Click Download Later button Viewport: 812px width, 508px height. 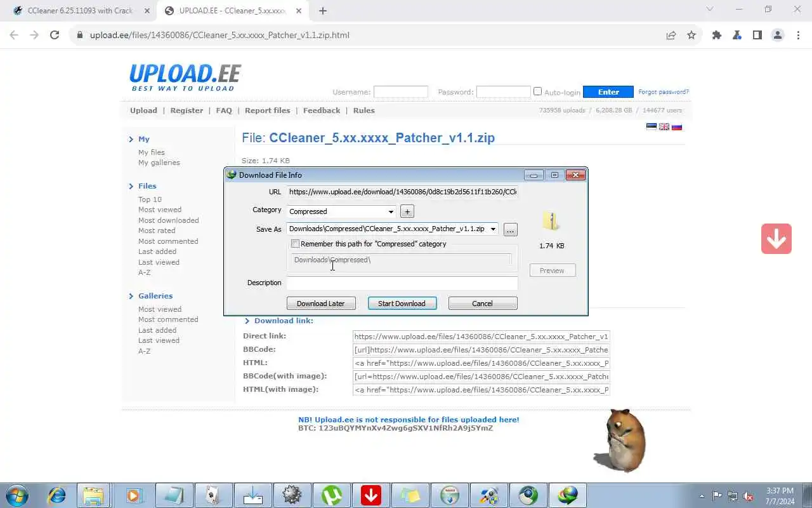pos(321,304)
